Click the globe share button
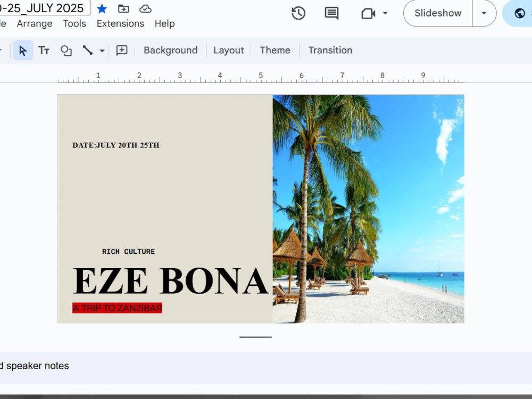This screenshot has width=532, height=399. (x=519, y=13)
